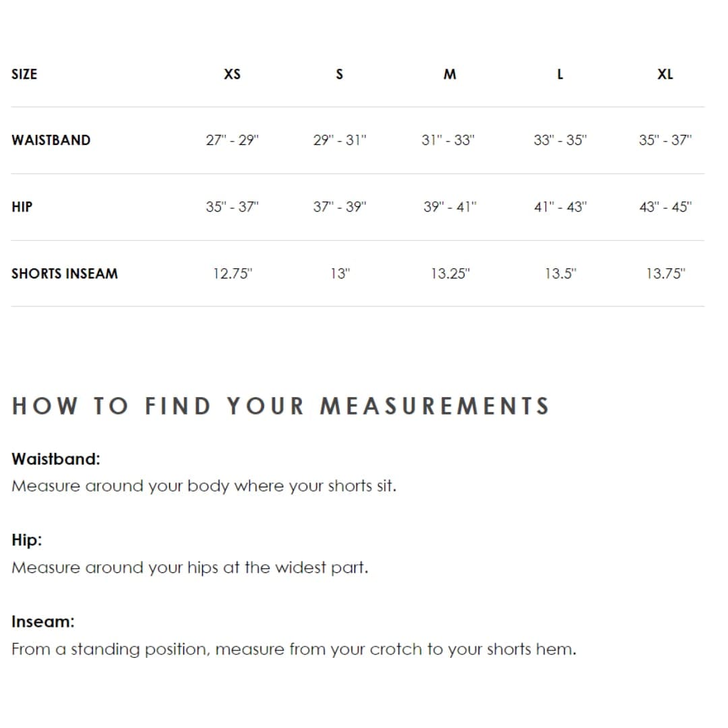Click the 43" - 45" hip cell
The height and width of the screenshot is (728, 728).
[665, 207]
